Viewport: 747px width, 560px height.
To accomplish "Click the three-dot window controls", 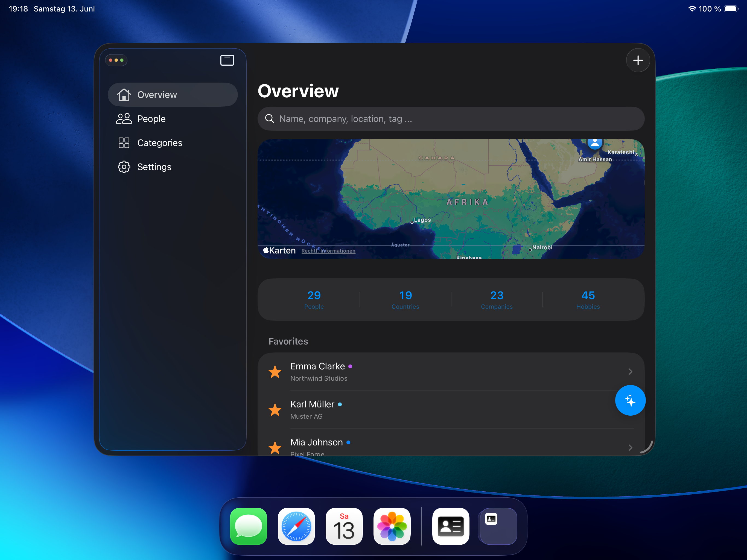I will click(x=116, y=60).
